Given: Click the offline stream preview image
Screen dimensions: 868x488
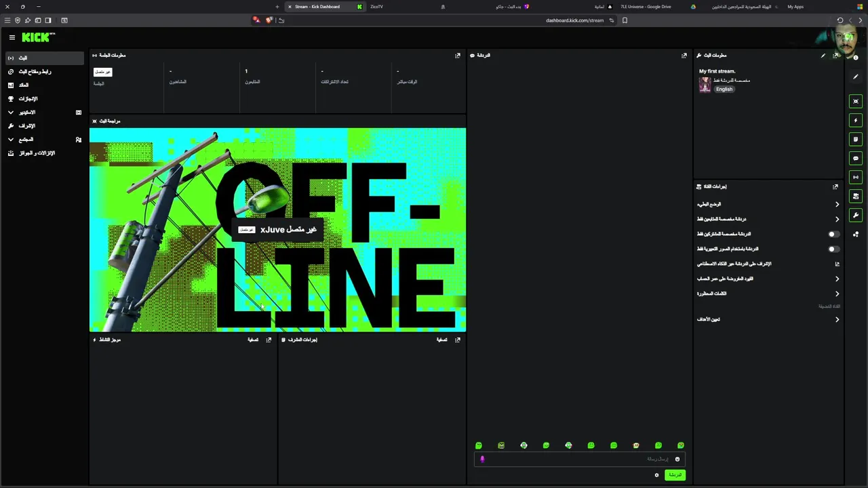Looking at the screenshot, I should pyautogui.click(x=277, y=230).
